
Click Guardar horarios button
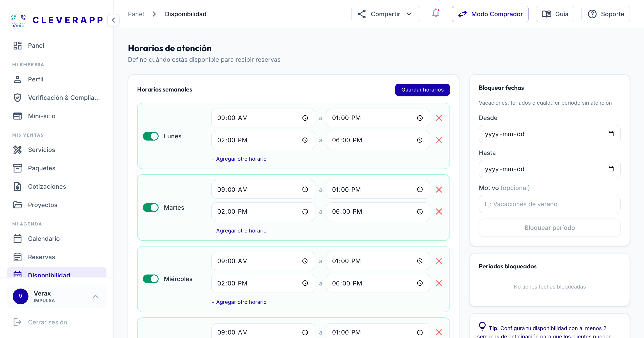click(x=422, y=90)
